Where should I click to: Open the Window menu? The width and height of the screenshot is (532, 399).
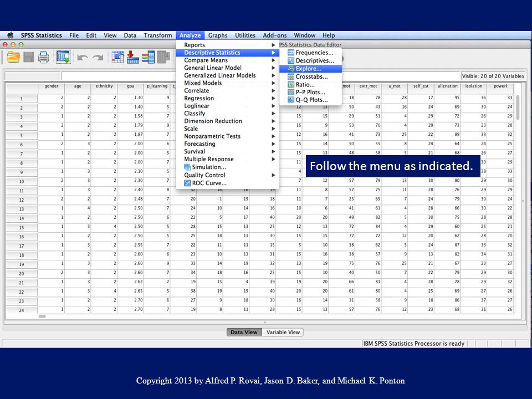click(x=304, y=35)
